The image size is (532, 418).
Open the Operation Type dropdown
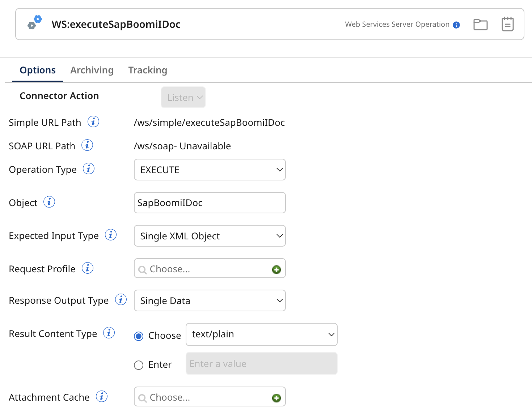[x=210, y=170]
